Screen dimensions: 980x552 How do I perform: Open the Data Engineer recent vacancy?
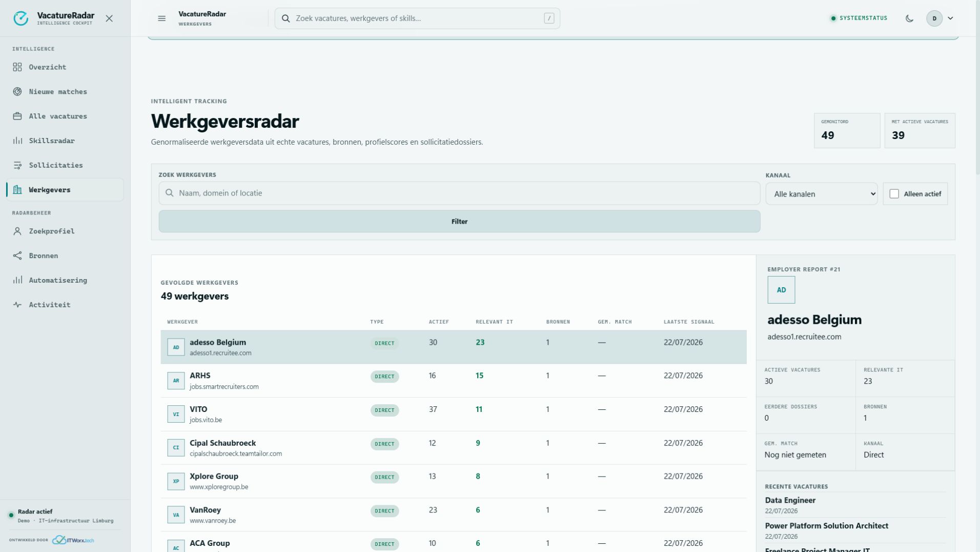pos(790,501)
